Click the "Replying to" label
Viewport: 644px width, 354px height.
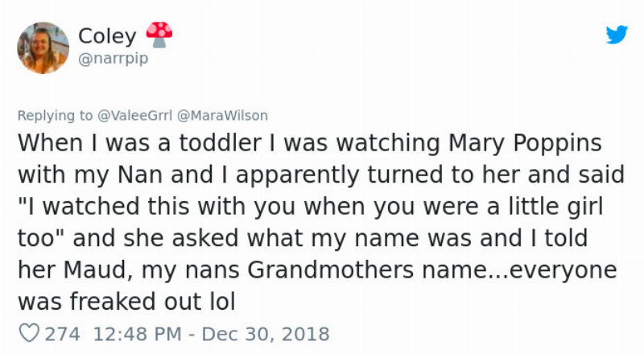click(53, 116)
